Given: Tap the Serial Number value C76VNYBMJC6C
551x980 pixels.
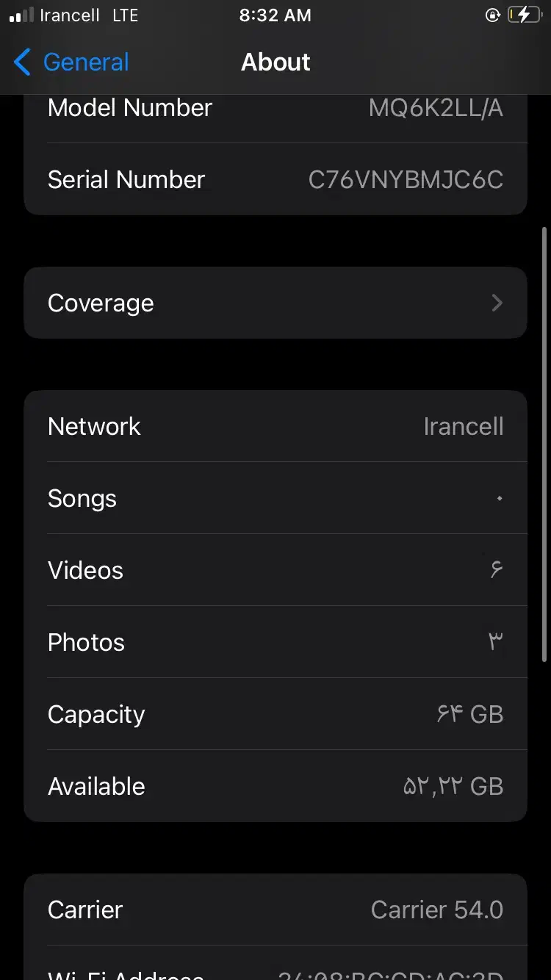Looking at the screenshot, I should coord(406,180).
